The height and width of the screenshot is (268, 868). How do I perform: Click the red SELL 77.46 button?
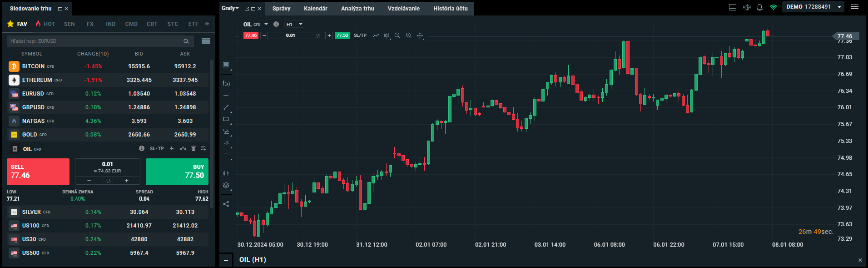click(x=38, y=172)
